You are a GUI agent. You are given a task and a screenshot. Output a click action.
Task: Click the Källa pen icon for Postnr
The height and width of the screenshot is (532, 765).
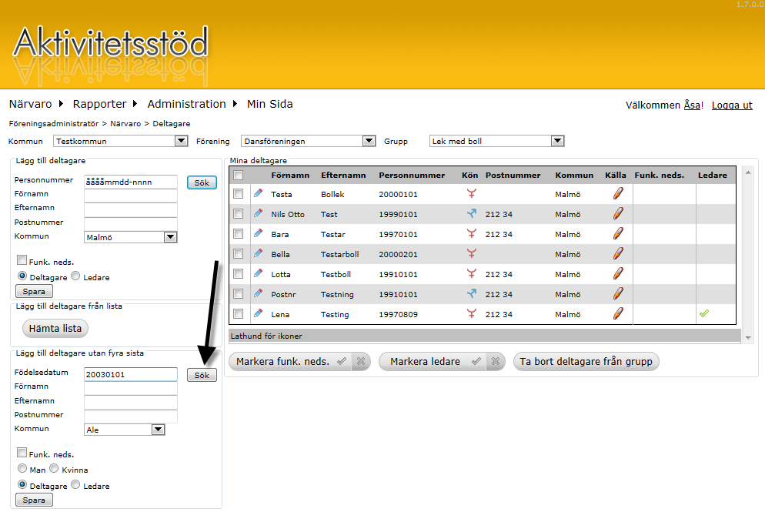(x=618, y=293)
